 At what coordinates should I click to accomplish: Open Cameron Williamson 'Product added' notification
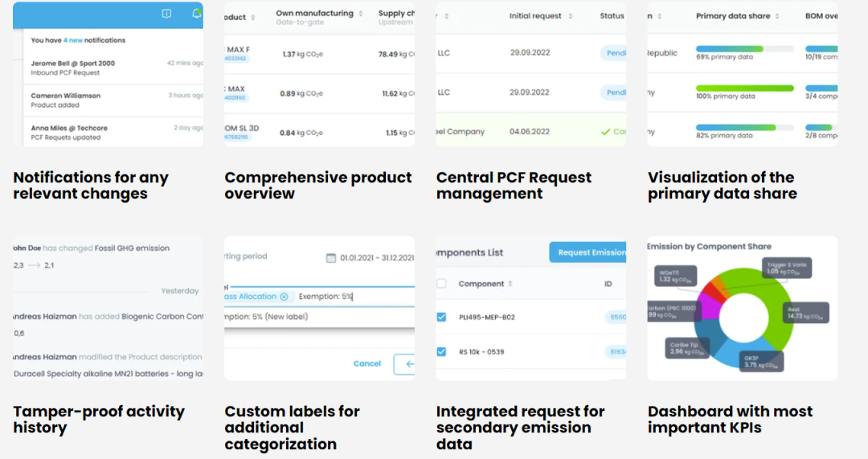[113, 100]
